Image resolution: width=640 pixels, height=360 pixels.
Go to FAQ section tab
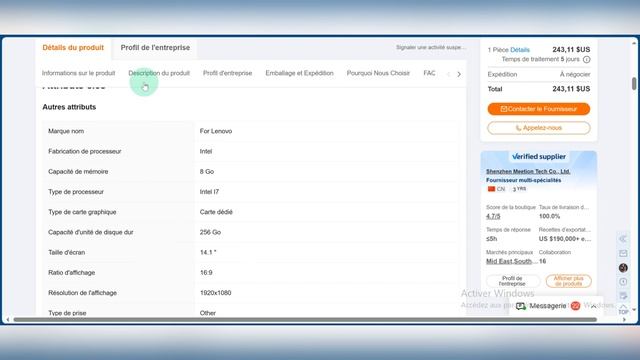tap(429, 73)
